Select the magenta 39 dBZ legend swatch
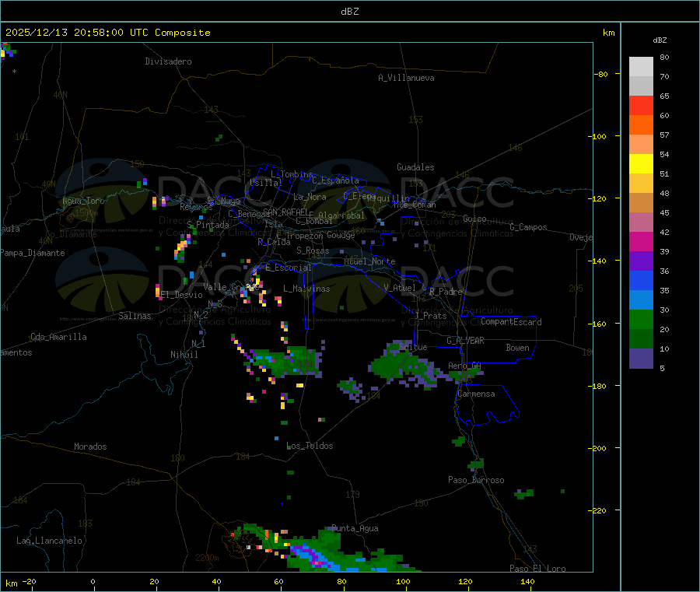700x592 pixels. click(x=641, y=241)
